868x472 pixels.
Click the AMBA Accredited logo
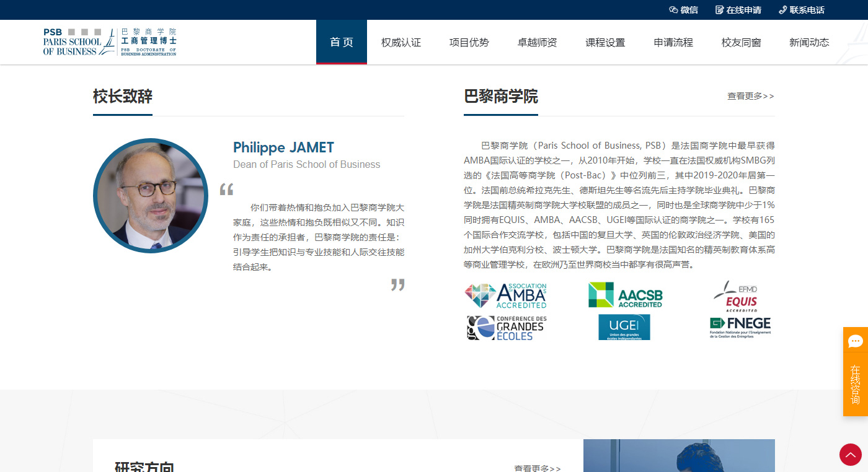pyautogui.click(x=506, y=295)
